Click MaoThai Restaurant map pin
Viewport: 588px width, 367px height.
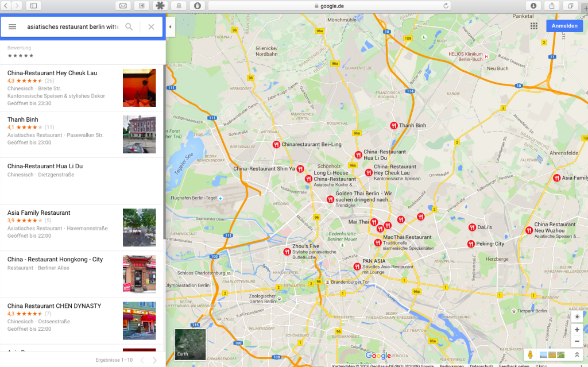pyautogui.click(x=378, y=243)
